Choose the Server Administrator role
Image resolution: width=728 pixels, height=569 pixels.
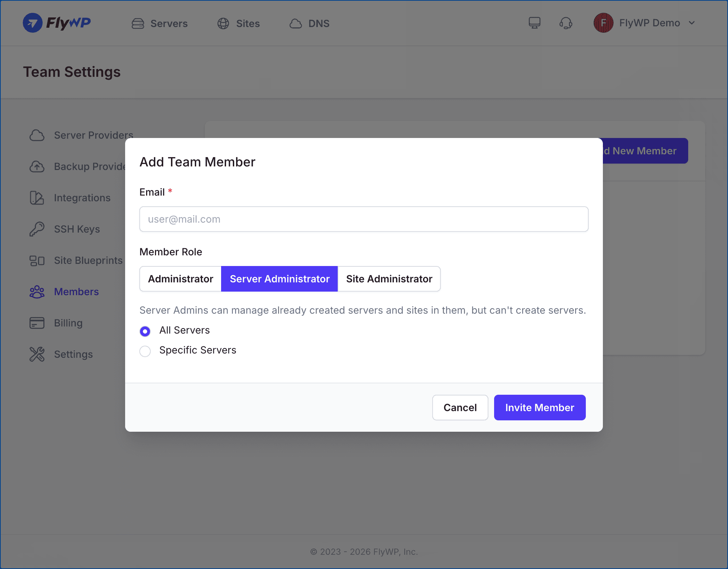point(279,279)
